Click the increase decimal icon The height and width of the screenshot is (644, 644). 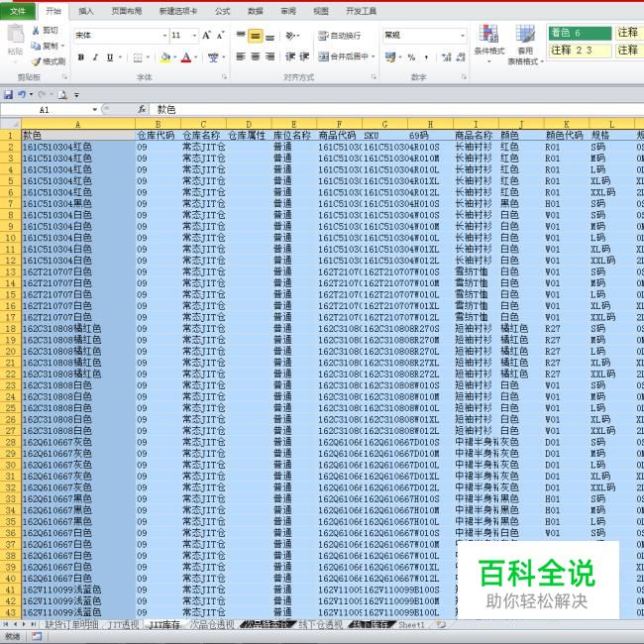point(447,57)
